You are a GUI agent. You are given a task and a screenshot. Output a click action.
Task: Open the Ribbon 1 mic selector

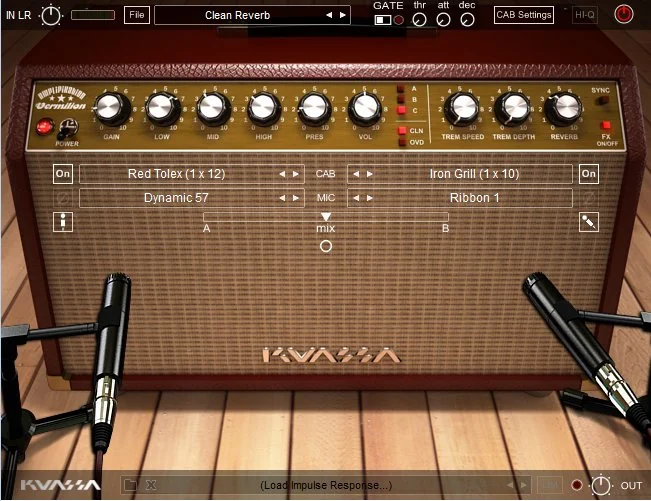[x=460, y=198]
